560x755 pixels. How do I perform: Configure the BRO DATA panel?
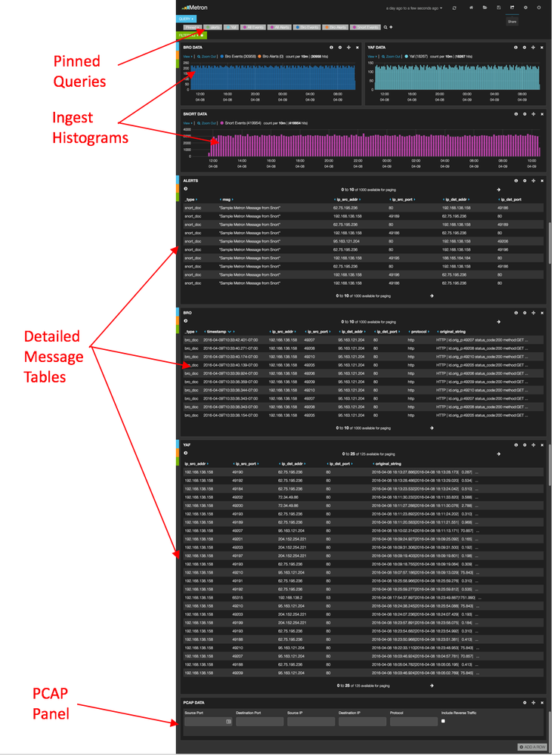(340, 48)
